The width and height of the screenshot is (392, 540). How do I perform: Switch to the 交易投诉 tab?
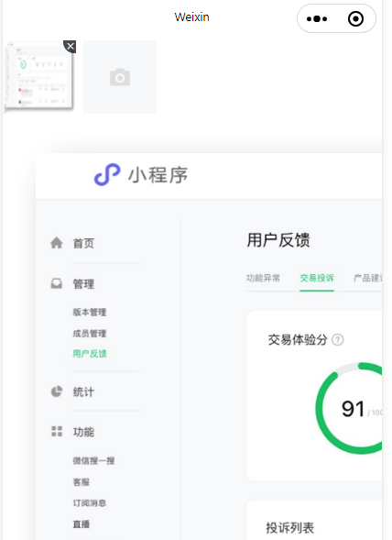(x=317, y=278)
